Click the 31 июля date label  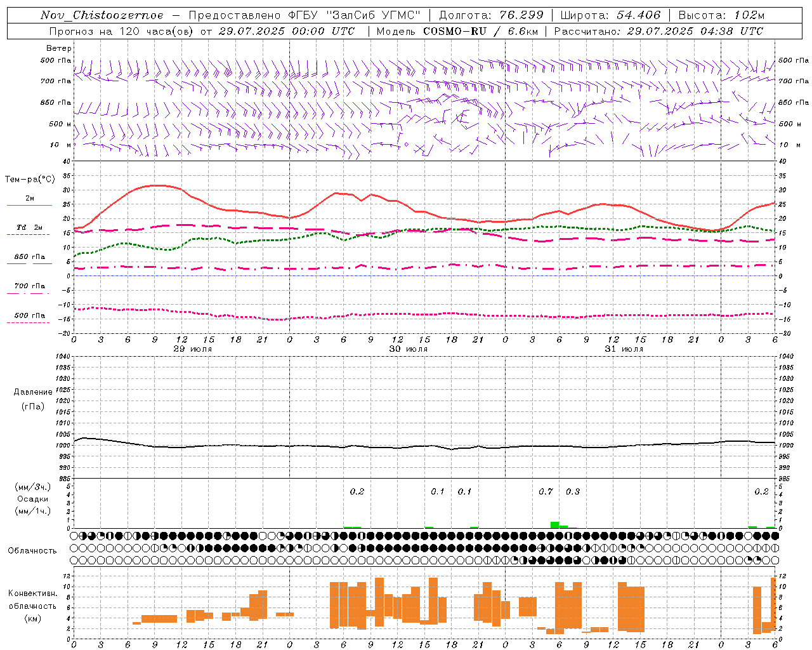[x=624, y=349]
